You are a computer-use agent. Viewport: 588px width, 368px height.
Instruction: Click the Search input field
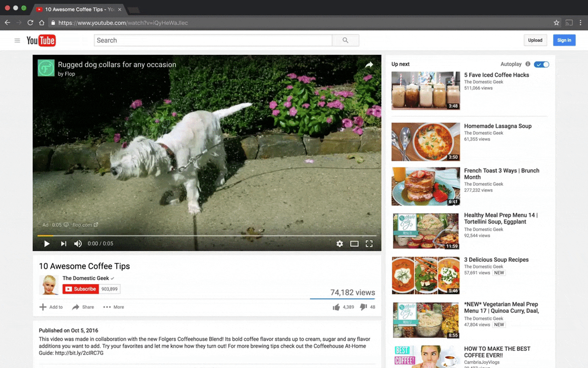point(213,40)
